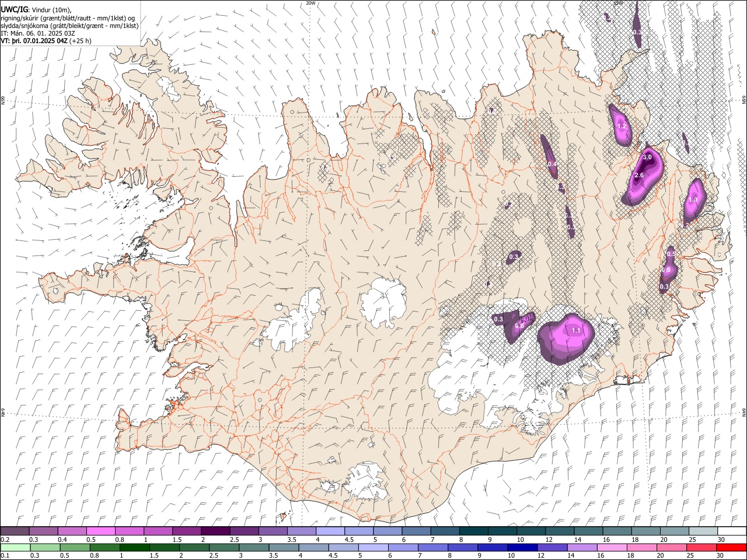Image resolution: width=747 pixels, height=560 pixels.
Task: Pick the bright red 30 mm legend swatch
Action: (731, 547)
